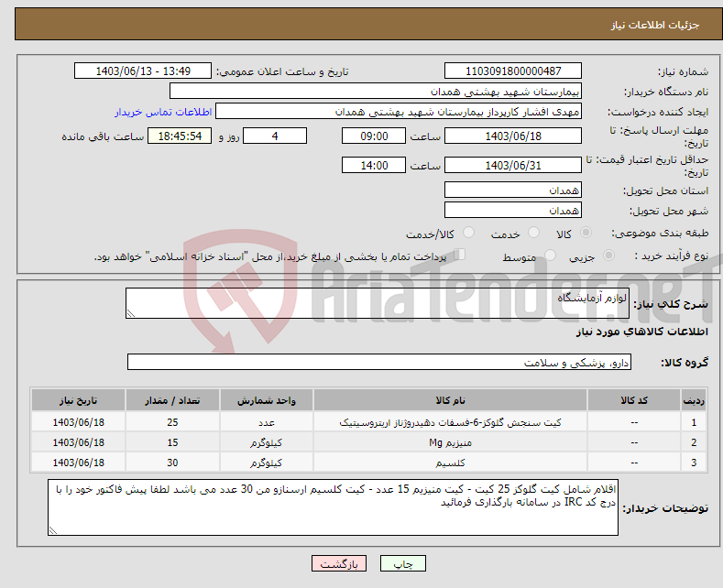Toggle the اسناد خزانه اسلامی payment checkbox
The width and height of the screenshot is (723, 588).
[460, 255]
